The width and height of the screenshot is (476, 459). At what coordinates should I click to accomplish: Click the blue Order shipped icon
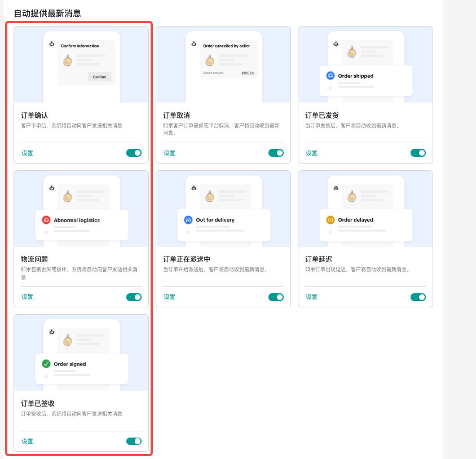(x=330, y=76)
